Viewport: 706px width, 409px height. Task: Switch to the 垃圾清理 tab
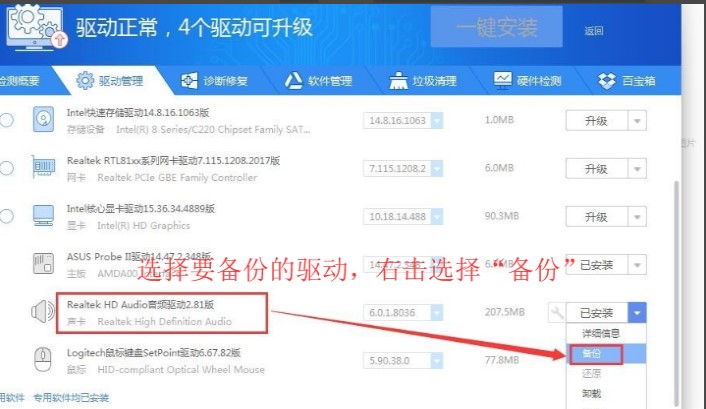tap(423, 81)
